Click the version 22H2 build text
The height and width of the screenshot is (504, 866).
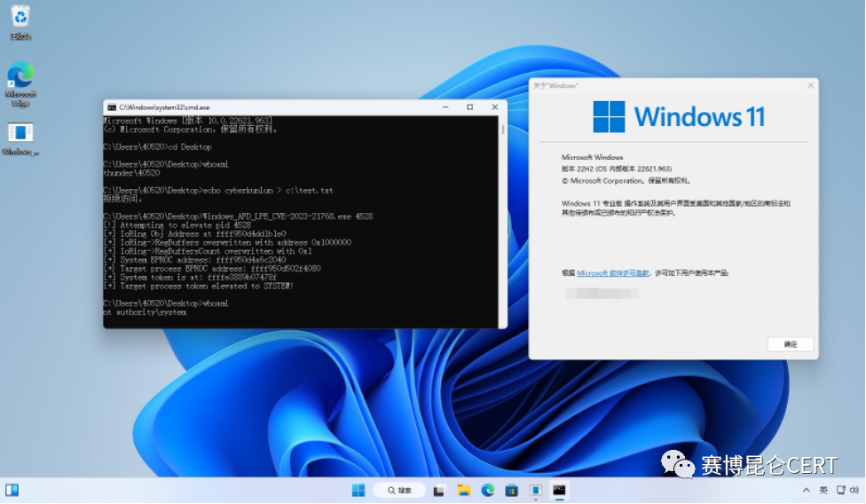(617, 169)
